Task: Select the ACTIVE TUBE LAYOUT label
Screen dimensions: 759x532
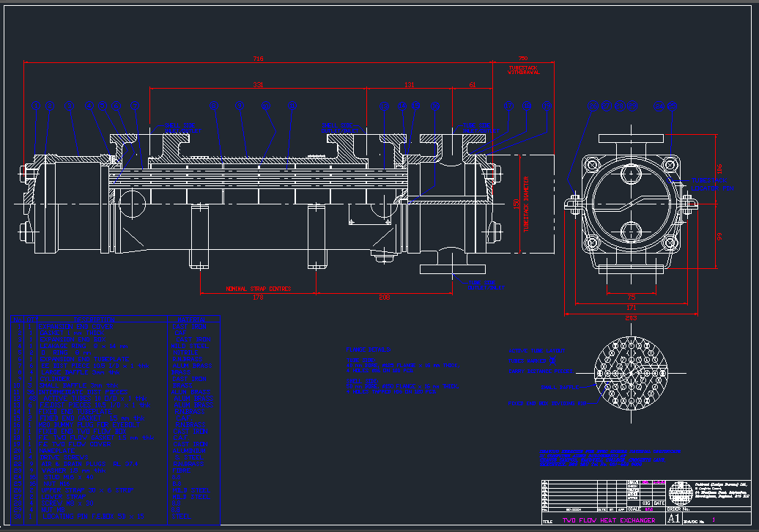Action: (x=536, y=350)
